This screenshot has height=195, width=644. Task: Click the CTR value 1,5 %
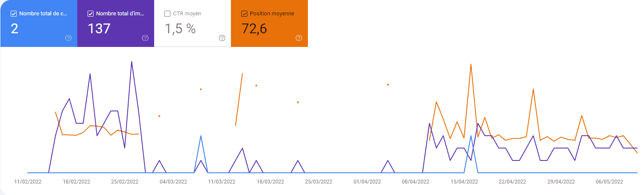[180, 29]
